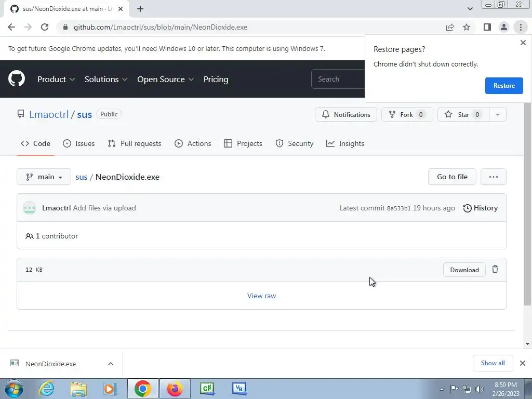532x399 pixels.
Task: Expand the Open Source menu
Action: 166,79
